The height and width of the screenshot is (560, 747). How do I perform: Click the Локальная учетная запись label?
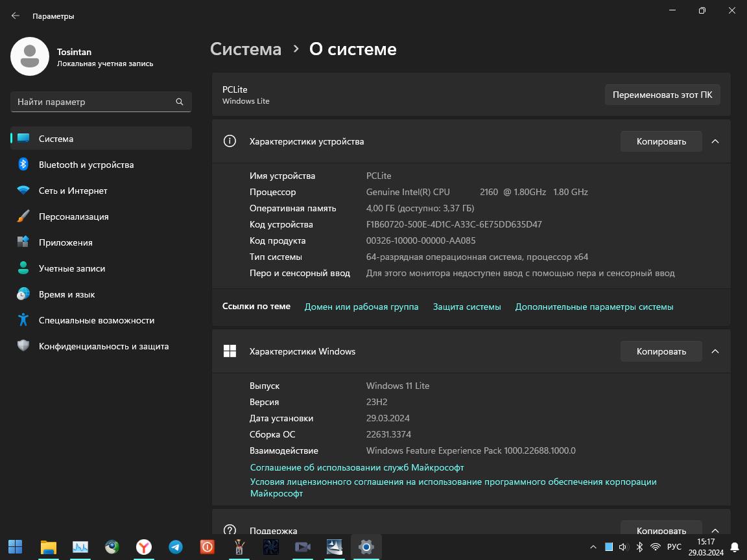click(105, 64)
